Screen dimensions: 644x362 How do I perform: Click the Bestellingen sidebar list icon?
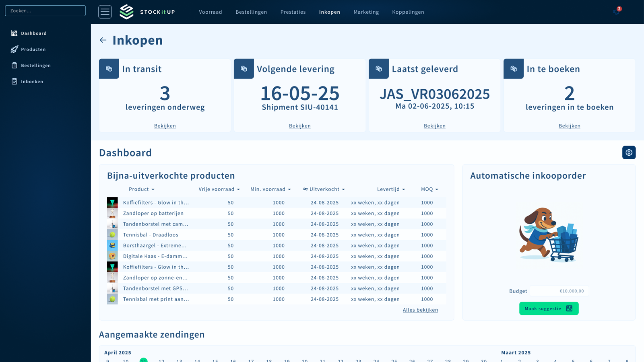pyautogui.click(x=14, y=66)
